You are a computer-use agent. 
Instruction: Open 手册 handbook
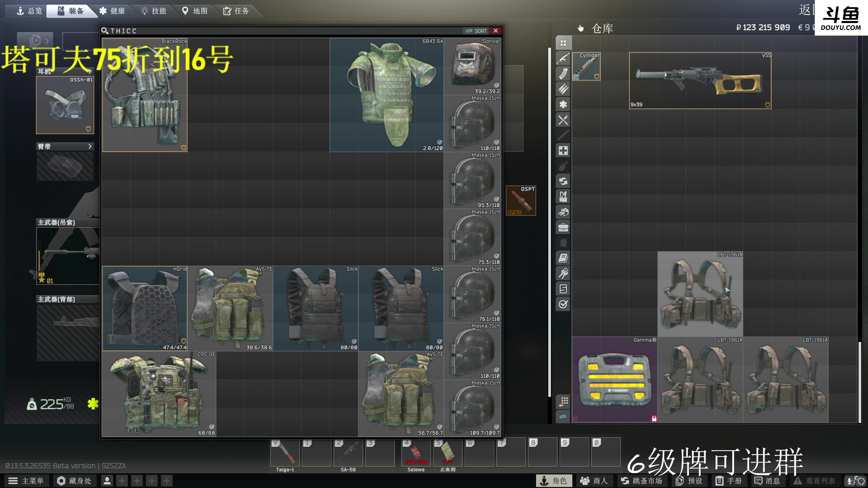pyautogui.click(x=729, y=481)
